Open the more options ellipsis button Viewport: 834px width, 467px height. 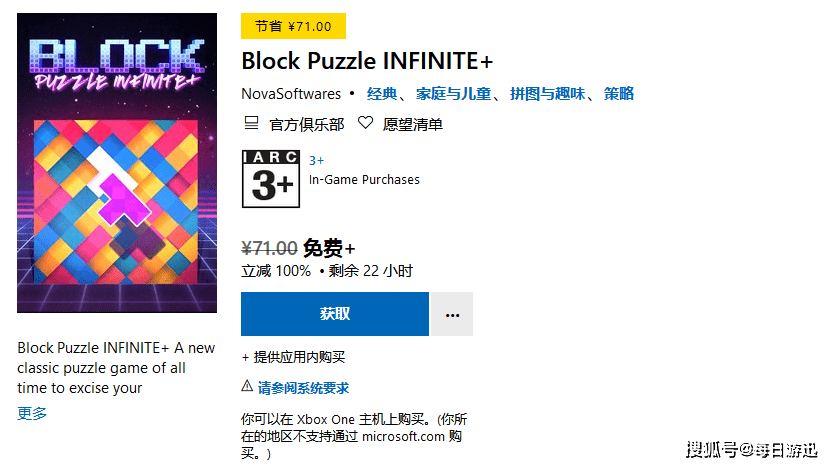click(452, 314)
